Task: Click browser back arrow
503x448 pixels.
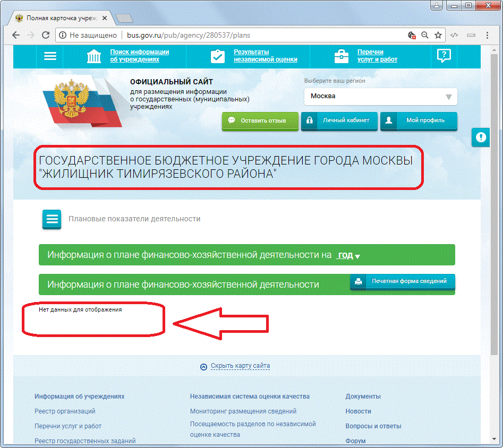Action: pos(16,35)
